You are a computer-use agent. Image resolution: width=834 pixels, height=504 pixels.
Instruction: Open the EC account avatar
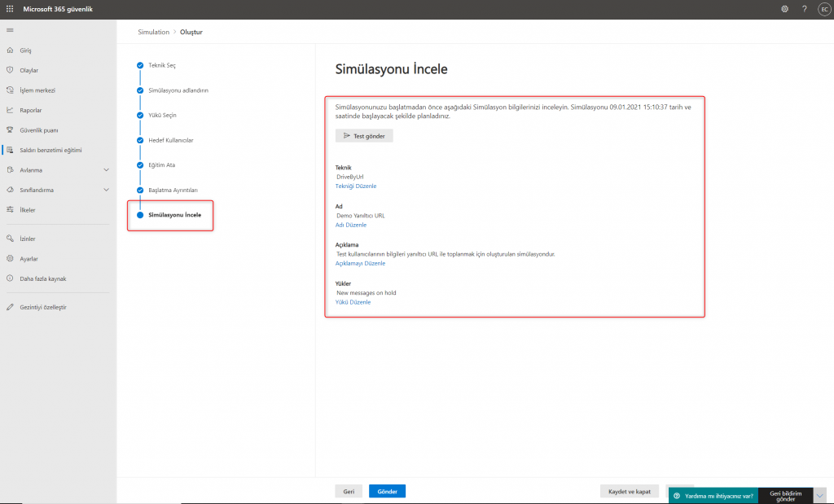pos(823,9)
